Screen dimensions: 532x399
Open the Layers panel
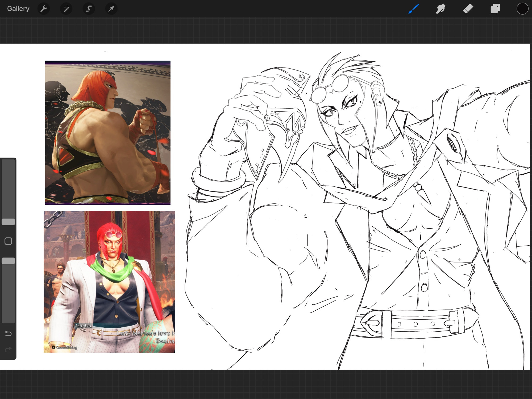click(495, 9)
